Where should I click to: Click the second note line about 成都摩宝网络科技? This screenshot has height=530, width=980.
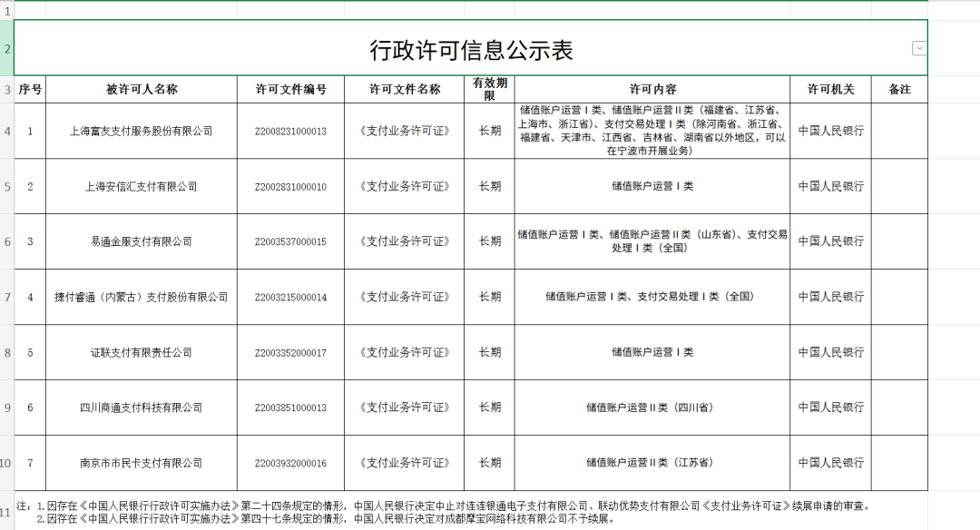click(327, 519)
